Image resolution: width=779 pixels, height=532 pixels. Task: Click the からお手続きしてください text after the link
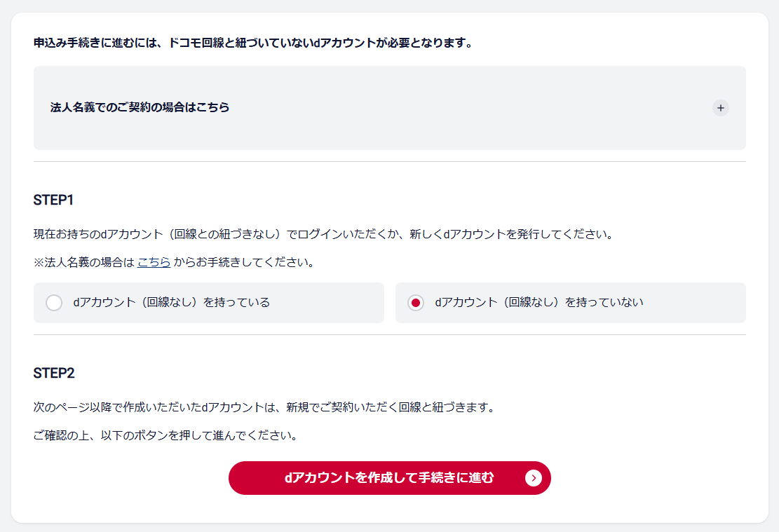click(x=243, y=263)
